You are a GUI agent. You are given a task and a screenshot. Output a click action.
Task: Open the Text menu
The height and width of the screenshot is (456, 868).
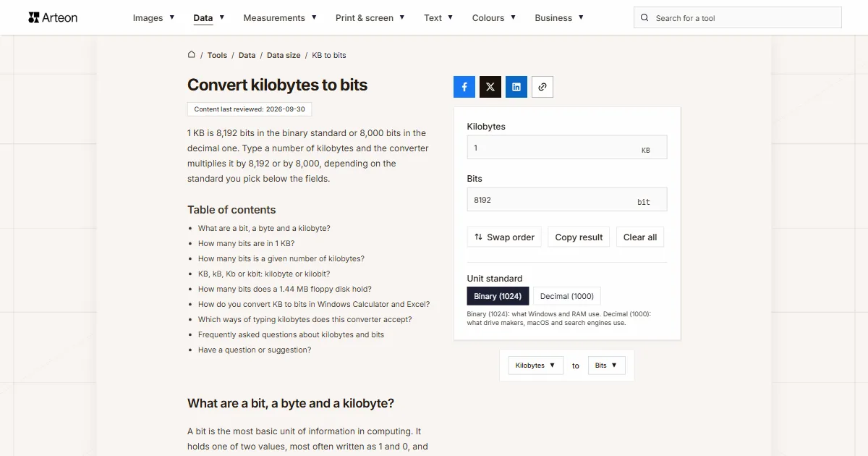[x=438, y=18]
